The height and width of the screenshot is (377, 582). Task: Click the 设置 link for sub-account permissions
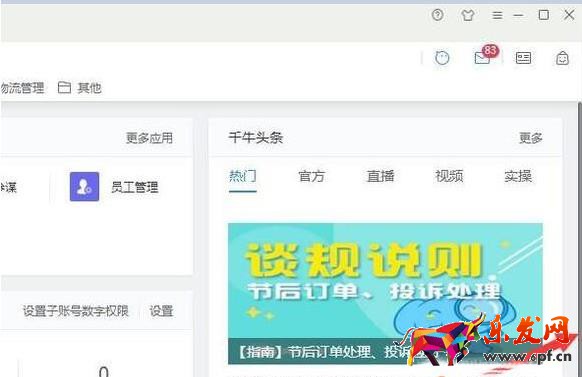161,311
